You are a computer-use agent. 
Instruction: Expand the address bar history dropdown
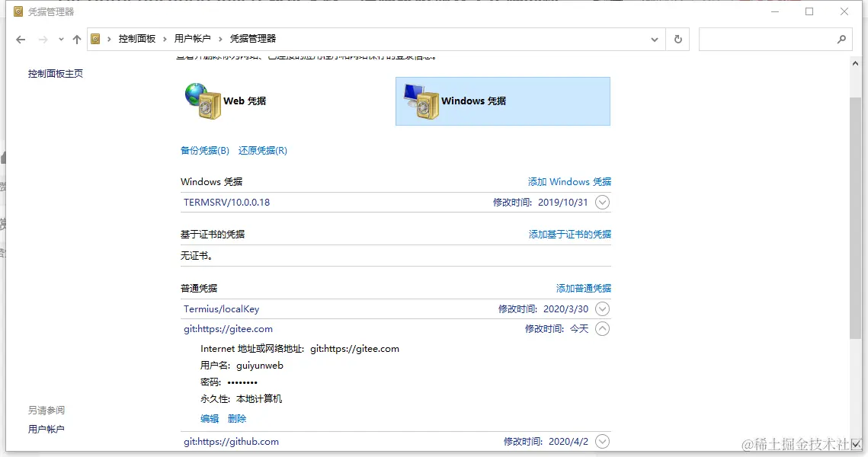[x=655, y=40]
